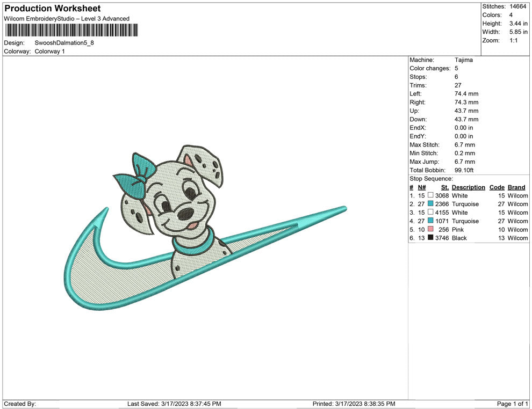Click the pink swatch in stop row 5
Screen dimensions: 532x409
pyautogui.click(x=430, y=229)
